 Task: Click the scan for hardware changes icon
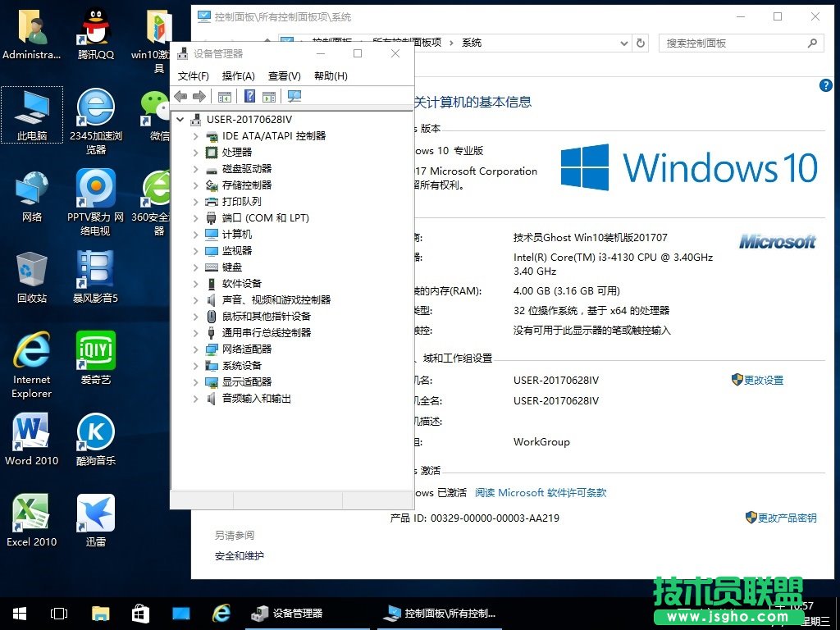click(294, 96)
